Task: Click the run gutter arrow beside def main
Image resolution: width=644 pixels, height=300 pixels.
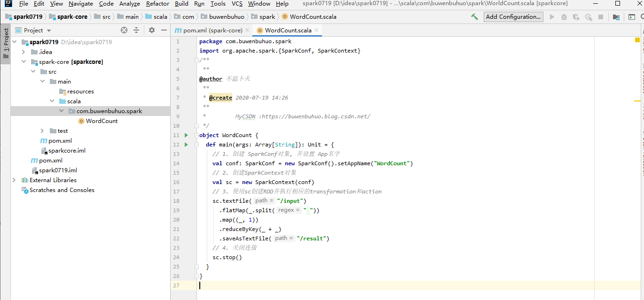Action: click(186, 145)
